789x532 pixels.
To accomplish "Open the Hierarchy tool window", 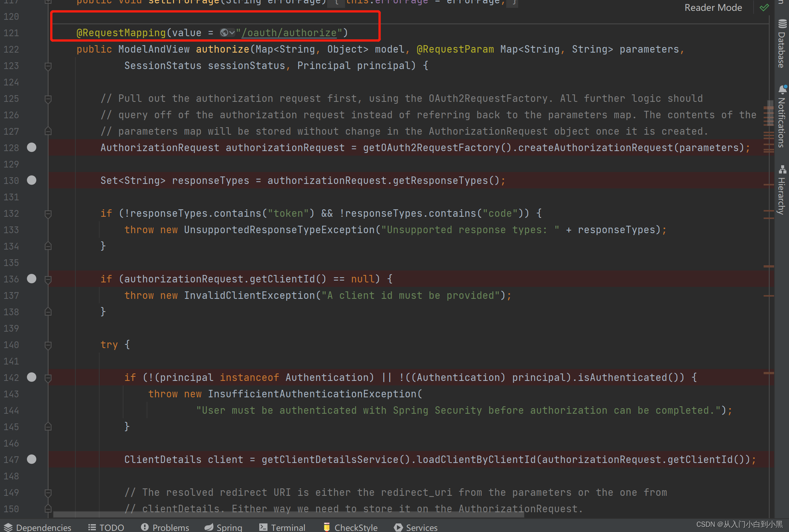I will click(782, 190).
